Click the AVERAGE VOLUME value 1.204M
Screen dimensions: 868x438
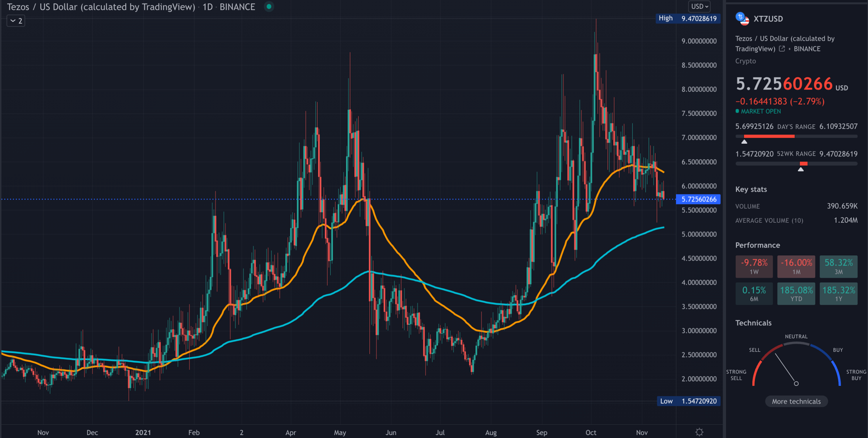[x=846, y=220]
